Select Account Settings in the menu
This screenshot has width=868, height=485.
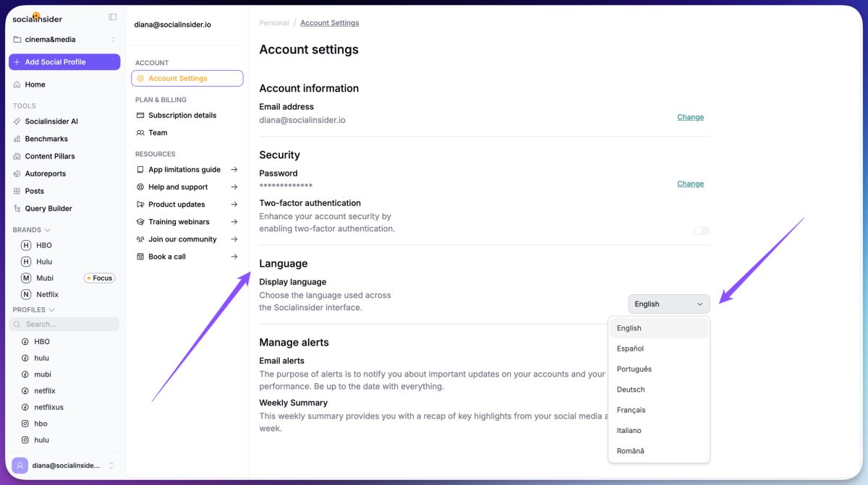(x=187, y=78)
